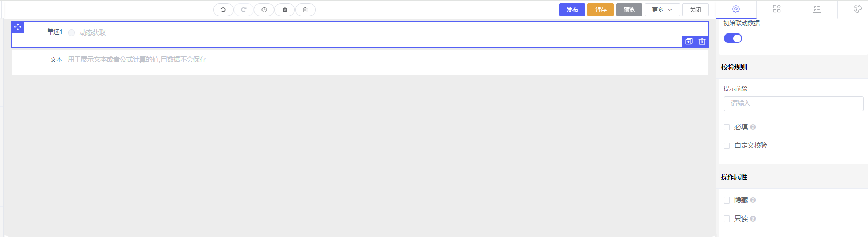Duplicate the selected 单选1 component
The height and width of the screenshot is (237, 868).
pyautogui.click(x=689, y=41)
